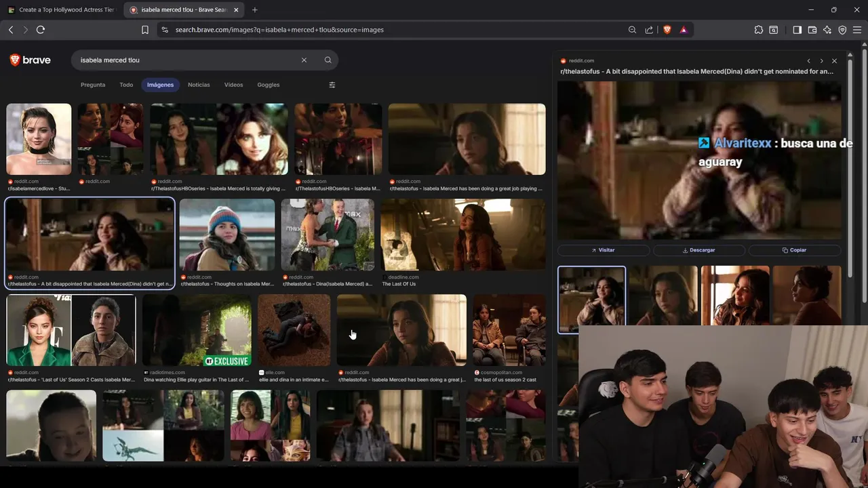Open the image filters icon
The image size is (868, 488).
[332, 85]
